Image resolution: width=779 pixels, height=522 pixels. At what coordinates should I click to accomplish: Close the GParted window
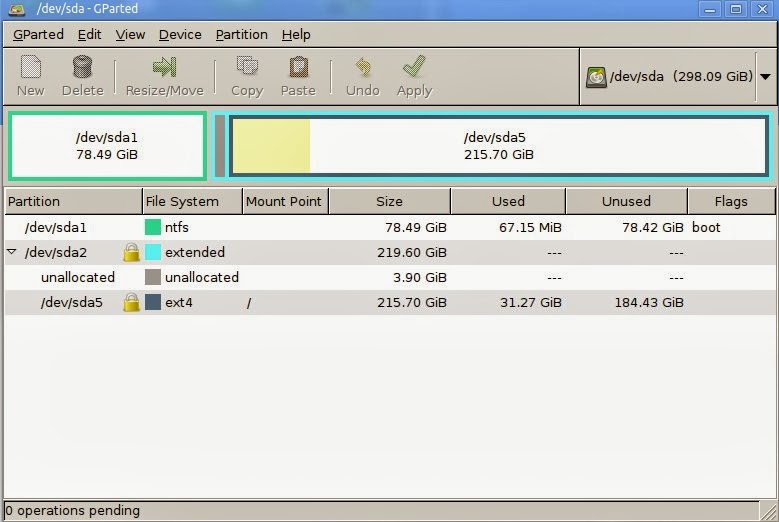[763, 9]
